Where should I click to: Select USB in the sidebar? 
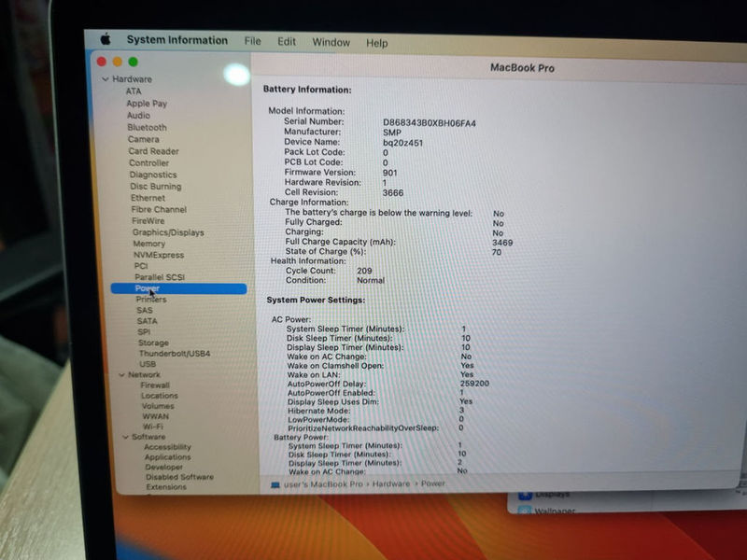(x=148, y=364)
